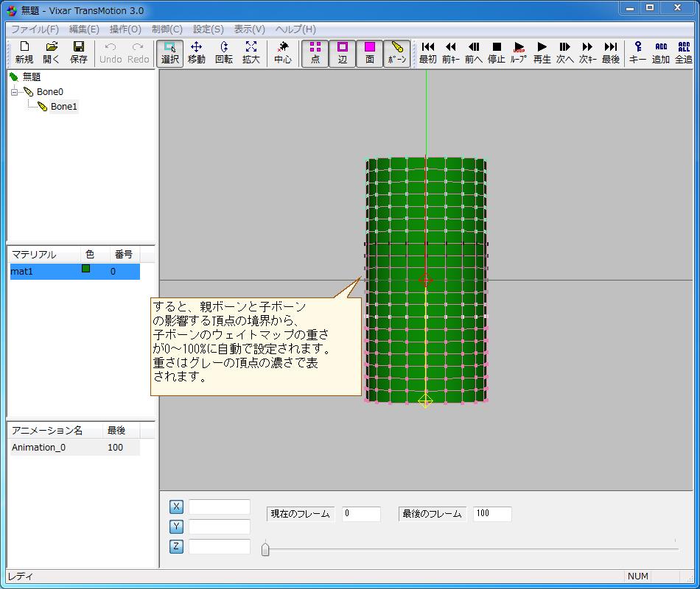Activate the 選択 (Select) tool
Screen dimensions: 700x589
tap(169, 52)
